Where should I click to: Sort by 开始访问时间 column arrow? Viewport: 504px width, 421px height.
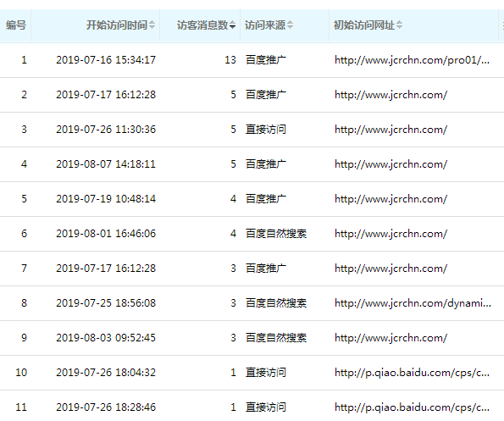click(x=152, y=25)
